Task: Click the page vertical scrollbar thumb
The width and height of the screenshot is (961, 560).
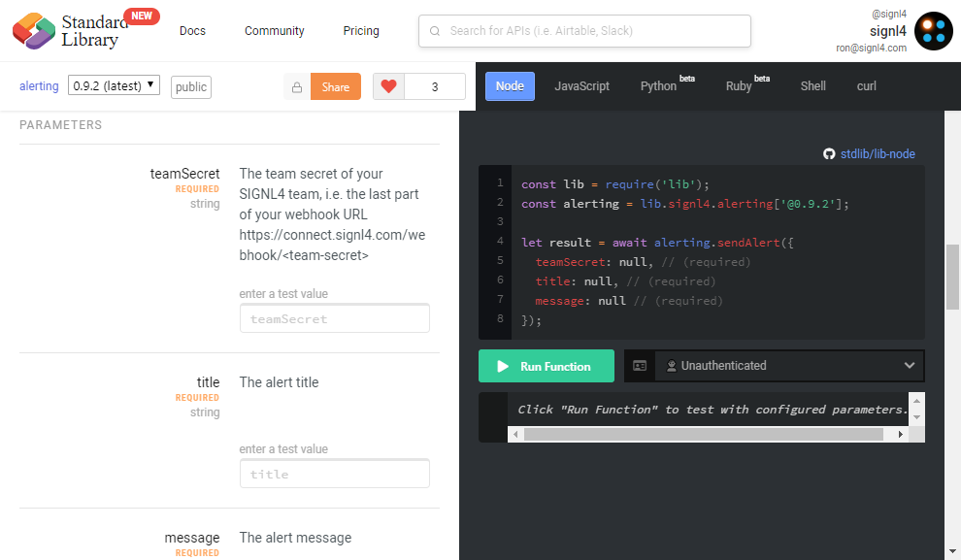Action: [952, 277]
